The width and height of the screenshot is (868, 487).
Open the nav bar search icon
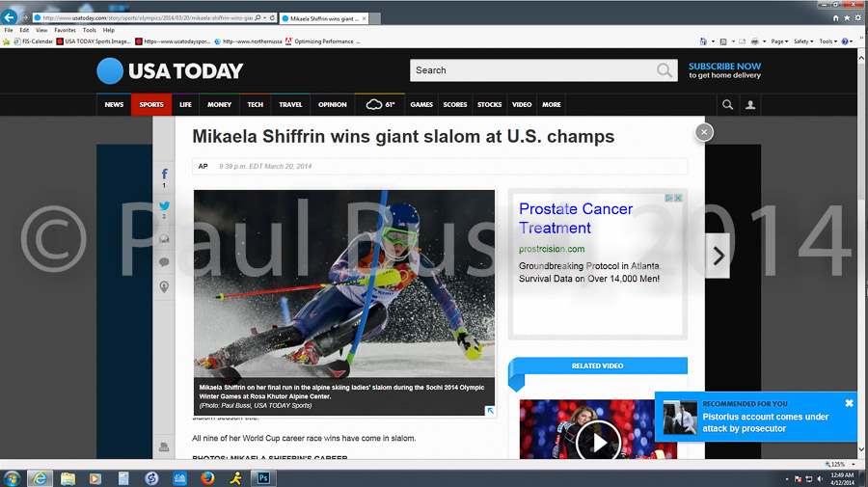727,104
